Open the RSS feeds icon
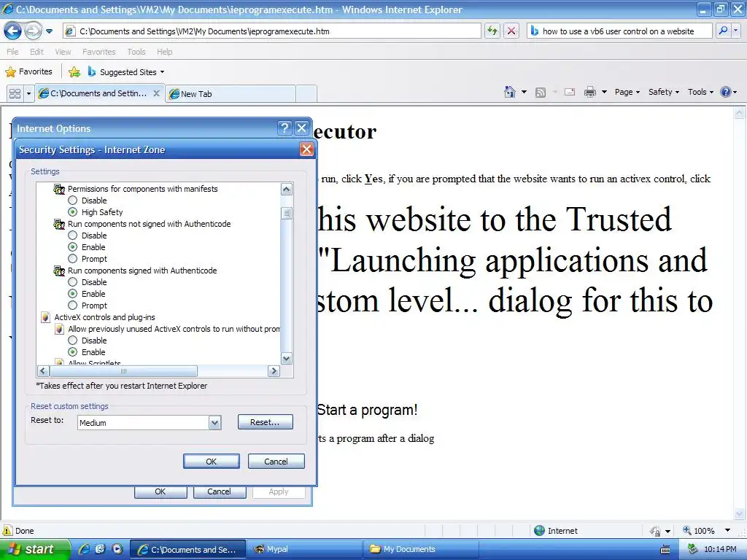The height and width of the screenshot is (560, 747). (541, 92)
